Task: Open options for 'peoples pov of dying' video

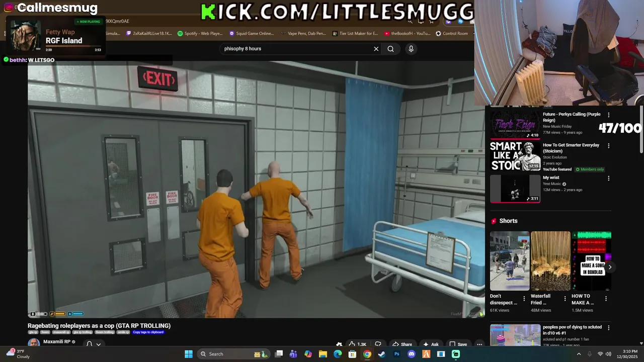Action: pyautogui.click(x=609, y=328)
